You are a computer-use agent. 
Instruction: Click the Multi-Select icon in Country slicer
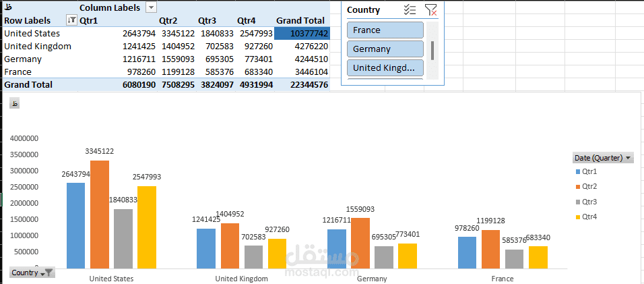point(409,9)
